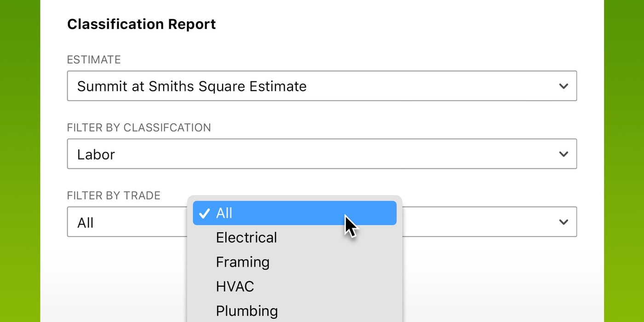Image resolution: width=644 pixels, height=322 pixels.
Task: Choose All in the trade menu
Action: [294, 213]
